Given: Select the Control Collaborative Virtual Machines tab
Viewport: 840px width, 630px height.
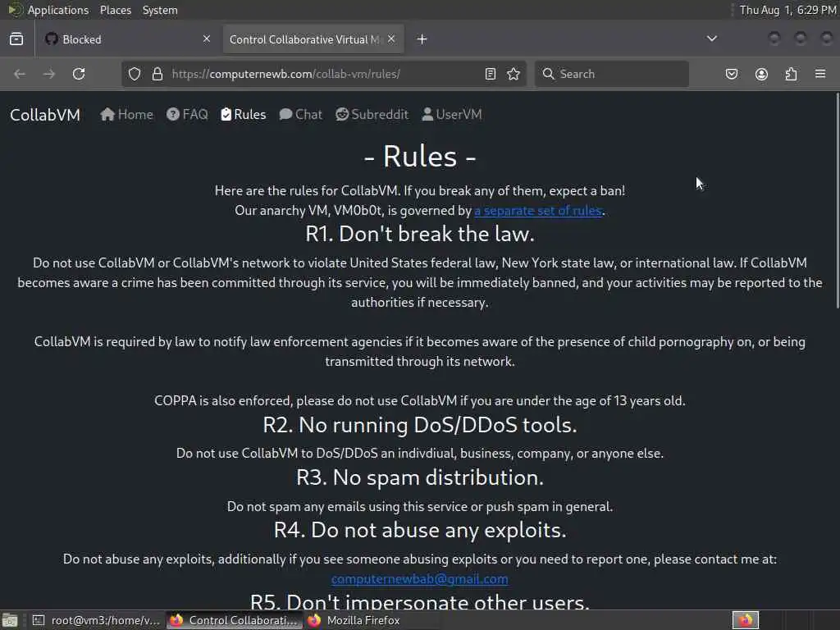Looking at the screenshot, I should click(x=313, y=39).
